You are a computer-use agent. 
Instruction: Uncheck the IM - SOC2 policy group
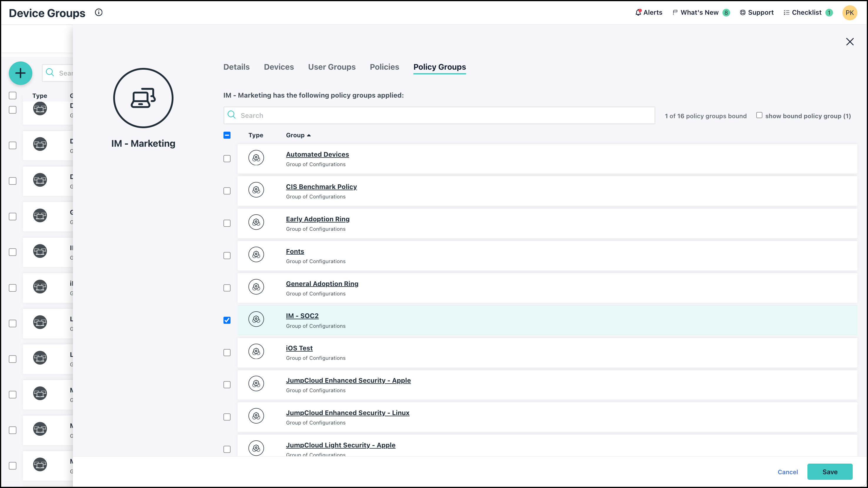tap(227, 320)
